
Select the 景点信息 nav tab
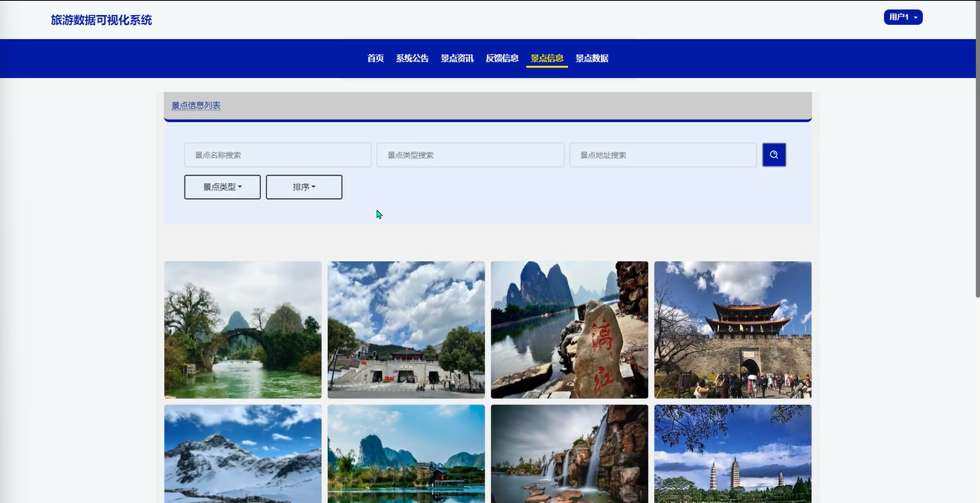coord(547,59)
